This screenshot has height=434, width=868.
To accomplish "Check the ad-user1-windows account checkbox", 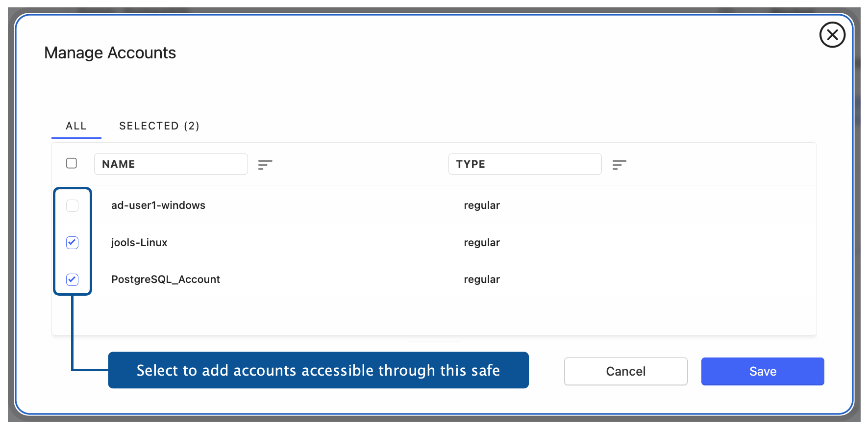I will [x=72, y=205].
